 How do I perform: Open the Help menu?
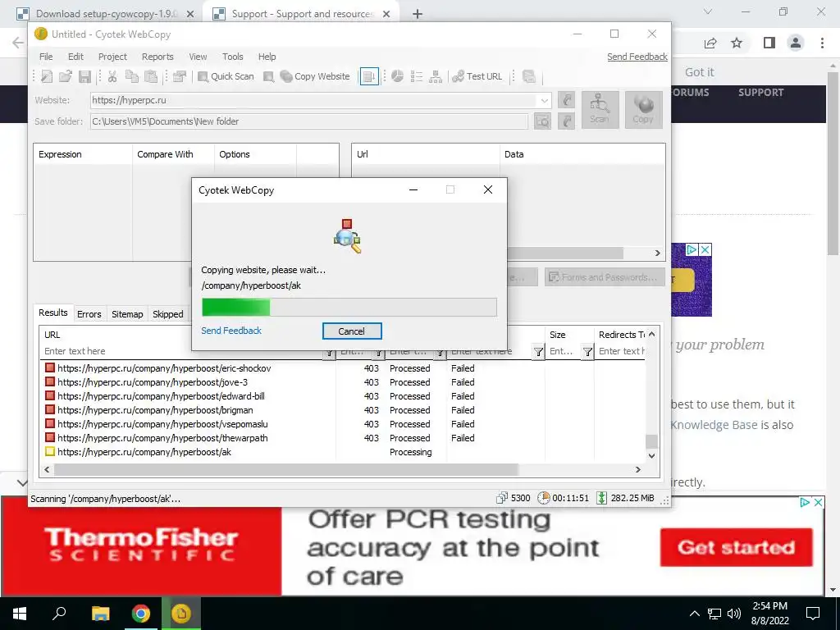point(267,57)
